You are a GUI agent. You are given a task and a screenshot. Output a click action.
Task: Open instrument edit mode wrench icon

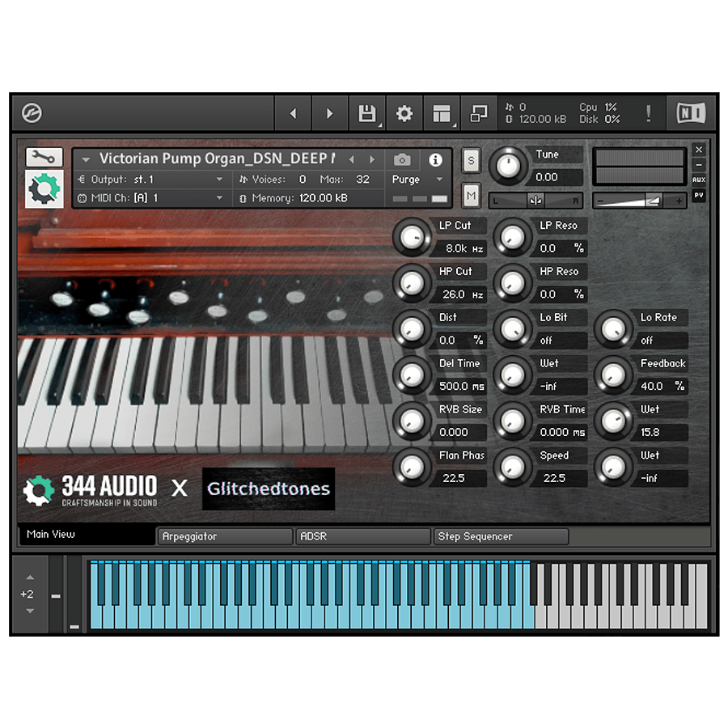(x=44, y=158)
